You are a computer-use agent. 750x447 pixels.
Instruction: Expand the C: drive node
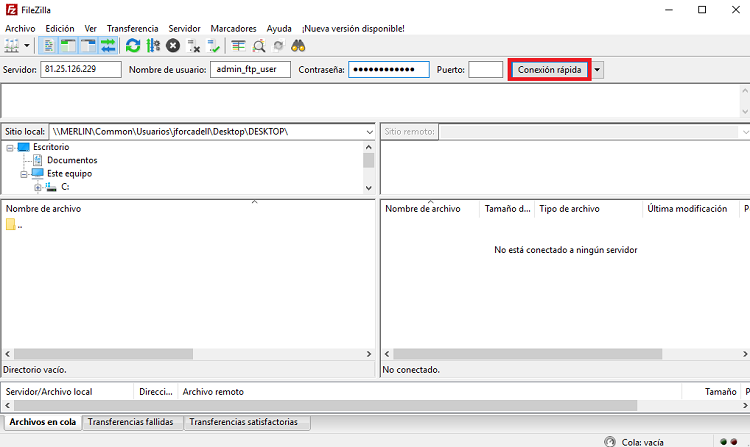click(37, 187)
